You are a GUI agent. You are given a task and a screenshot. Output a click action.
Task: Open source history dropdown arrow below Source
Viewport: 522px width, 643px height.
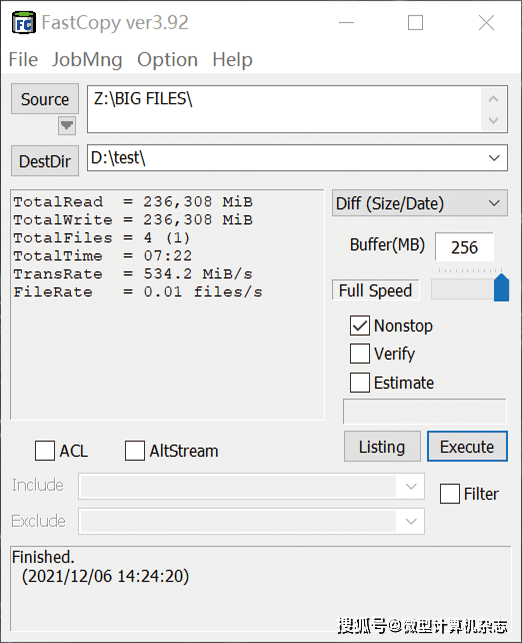(x=67, y=125)
